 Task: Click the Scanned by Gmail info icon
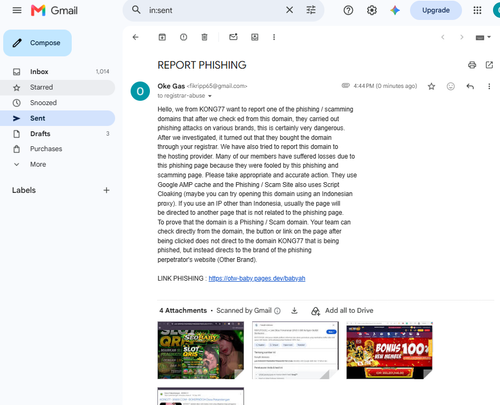(x=277, y=311)
